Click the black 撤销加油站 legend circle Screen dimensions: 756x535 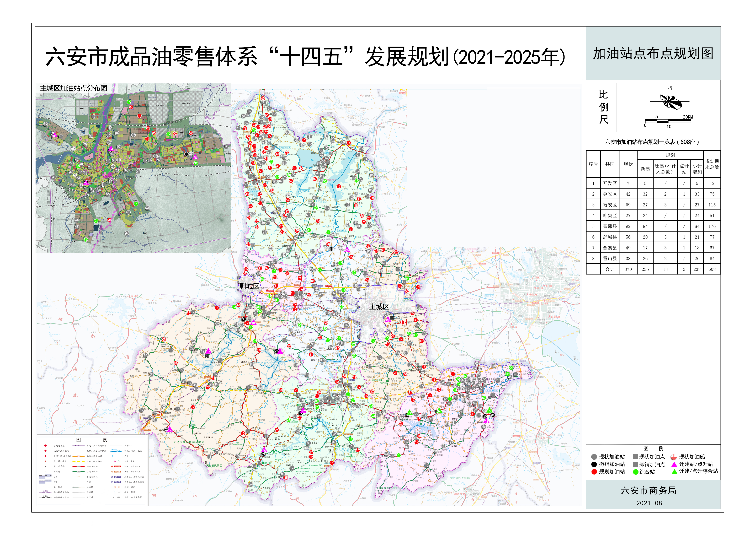pos(594,464)
